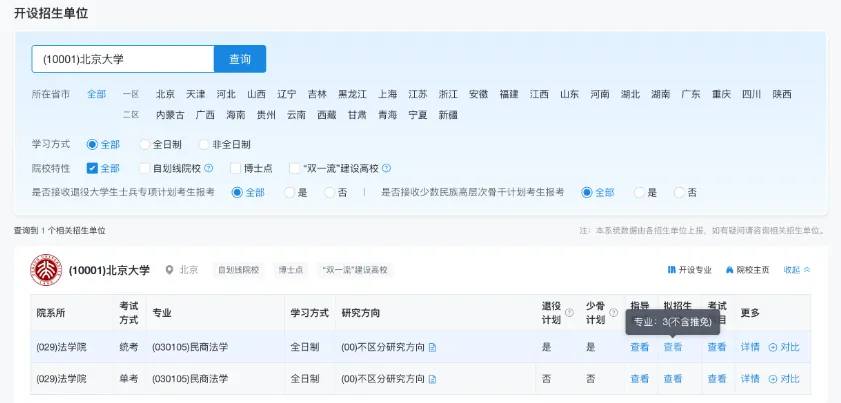This screenshot has height=403, width=841.
Task: Choose 全日制 study mode radio
Action: coord(144,144)
